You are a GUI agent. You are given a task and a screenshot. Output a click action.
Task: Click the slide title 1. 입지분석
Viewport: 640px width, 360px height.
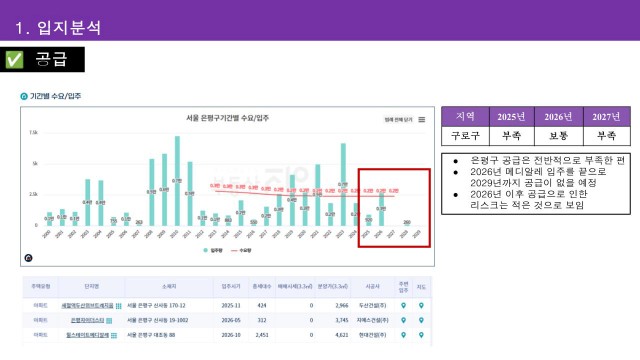click(x=58, y=27)
